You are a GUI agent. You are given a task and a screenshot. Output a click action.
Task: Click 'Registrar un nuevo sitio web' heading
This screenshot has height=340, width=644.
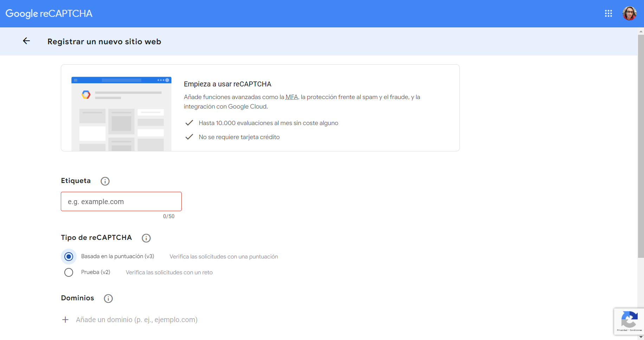point(104,41)
